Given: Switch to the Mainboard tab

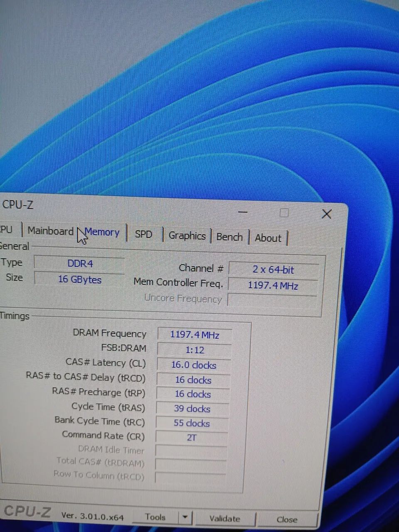Looking at the screenshot, I should [50, 231].
